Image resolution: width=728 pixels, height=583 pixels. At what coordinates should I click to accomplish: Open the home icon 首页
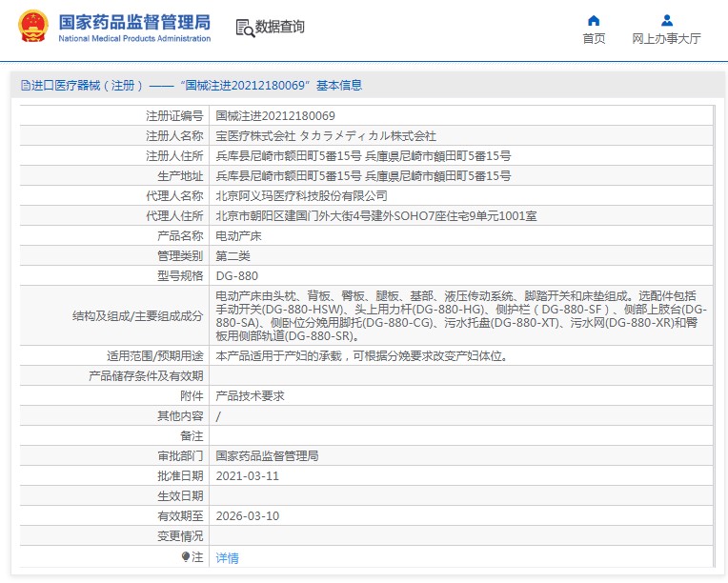594,20
